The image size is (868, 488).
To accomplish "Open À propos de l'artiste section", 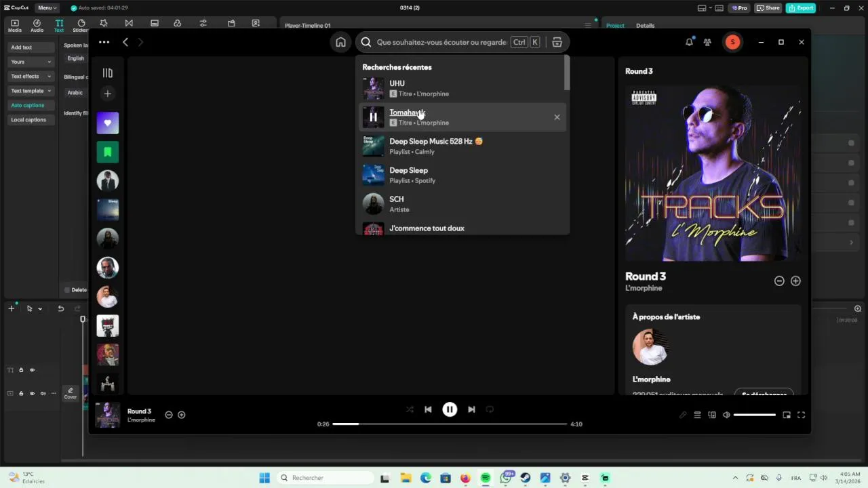I will click(666, 317).
